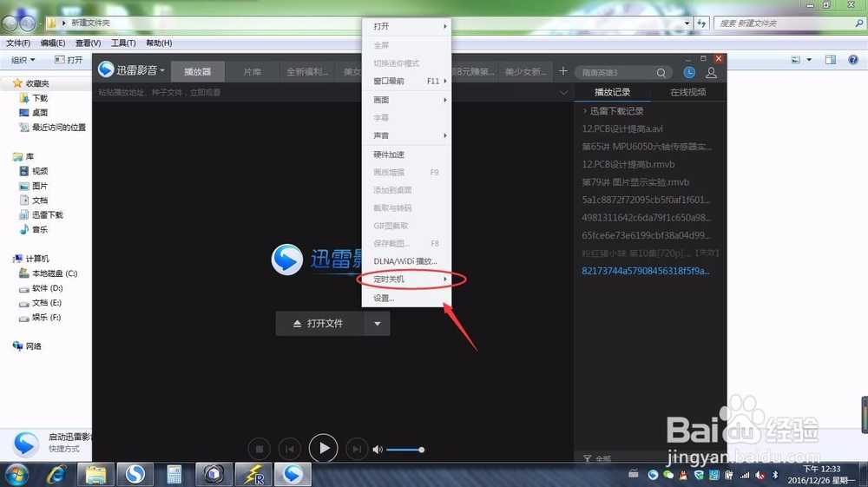Open the 窗口最前 submenu

(407, 81)
